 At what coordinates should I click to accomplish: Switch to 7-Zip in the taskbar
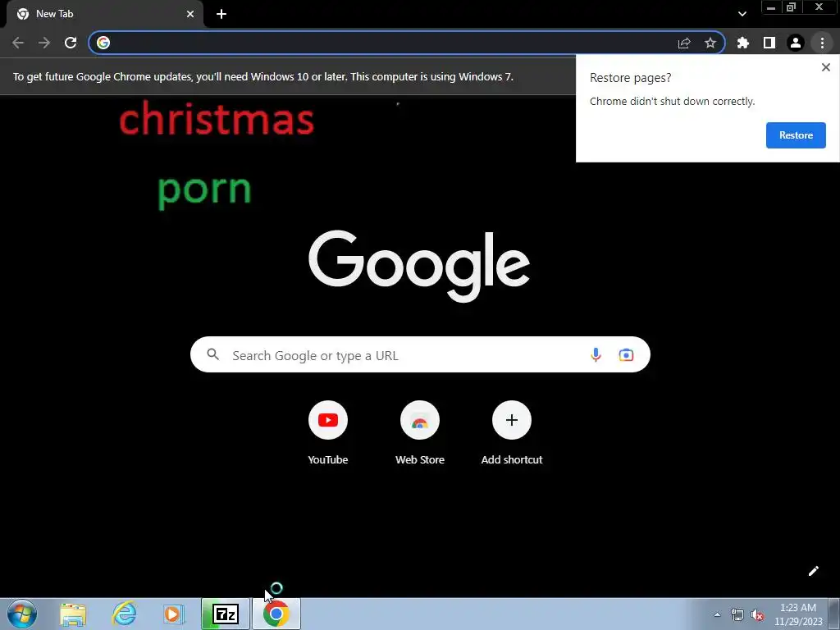pyautogui.click(x=226, y=614)
